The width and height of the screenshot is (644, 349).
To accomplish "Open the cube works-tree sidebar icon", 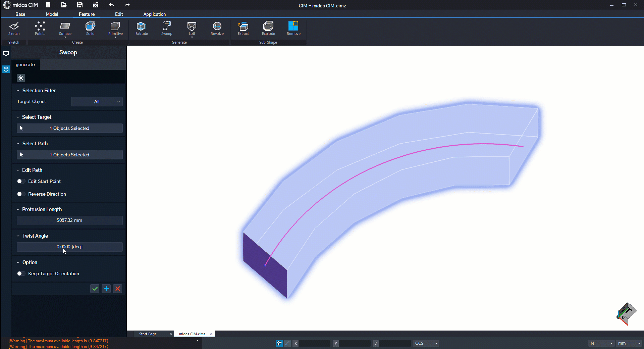I will click(x=6, y=69).
